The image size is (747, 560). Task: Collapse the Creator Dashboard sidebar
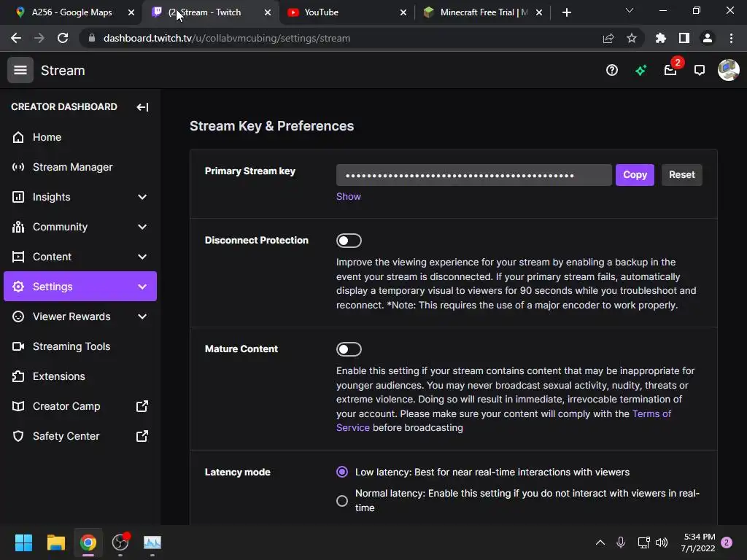coord(142,107)
